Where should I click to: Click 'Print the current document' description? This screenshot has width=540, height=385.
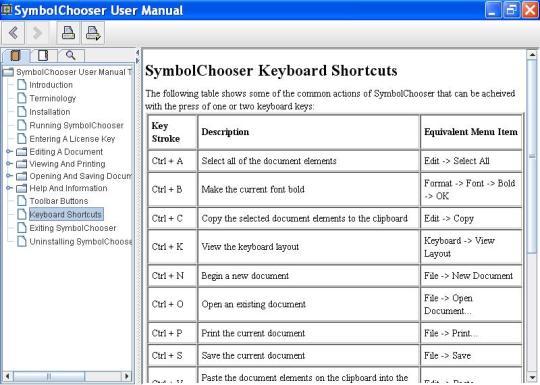(x=253, y=333)
